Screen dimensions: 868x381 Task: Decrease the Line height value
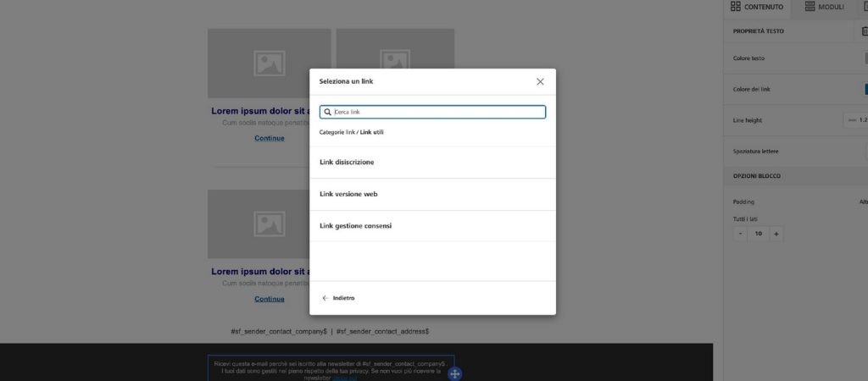coord(851,120)
